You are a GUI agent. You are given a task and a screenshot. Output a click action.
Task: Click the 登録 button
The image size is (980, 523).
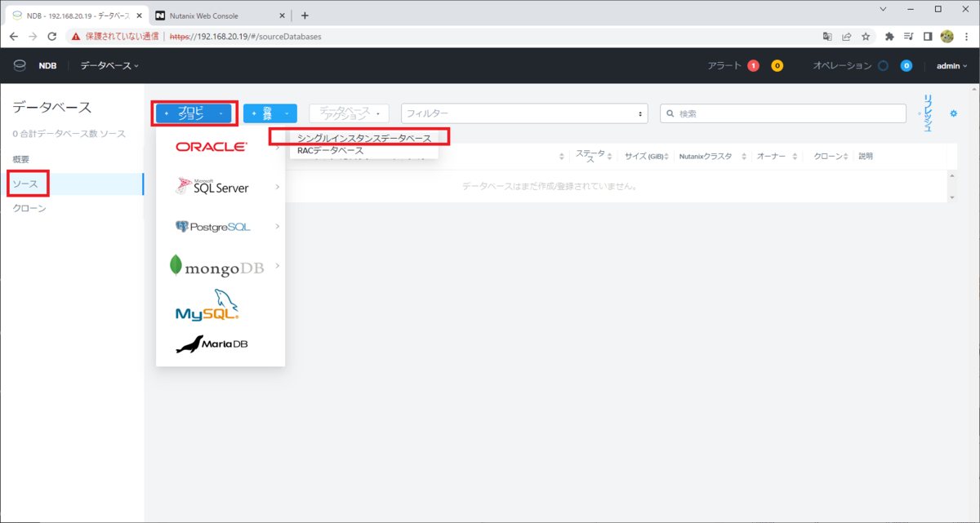coord(270,113)
